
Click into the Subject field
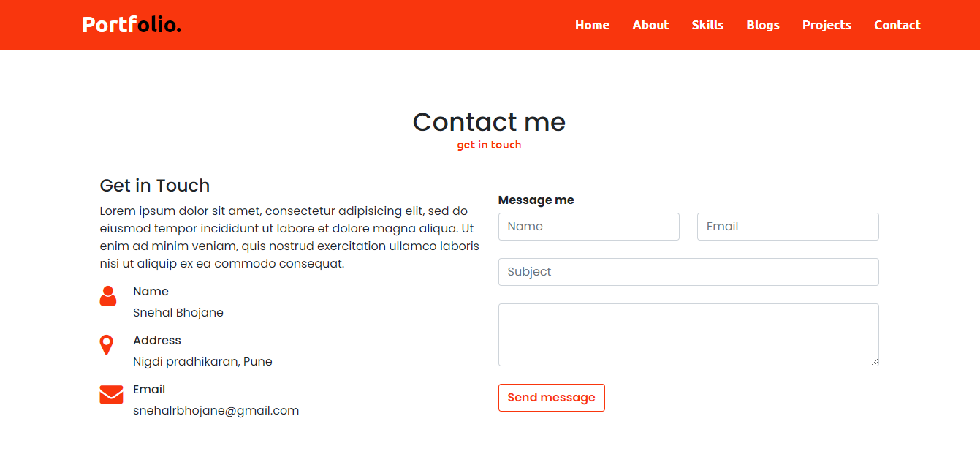[x=688, y=272]
